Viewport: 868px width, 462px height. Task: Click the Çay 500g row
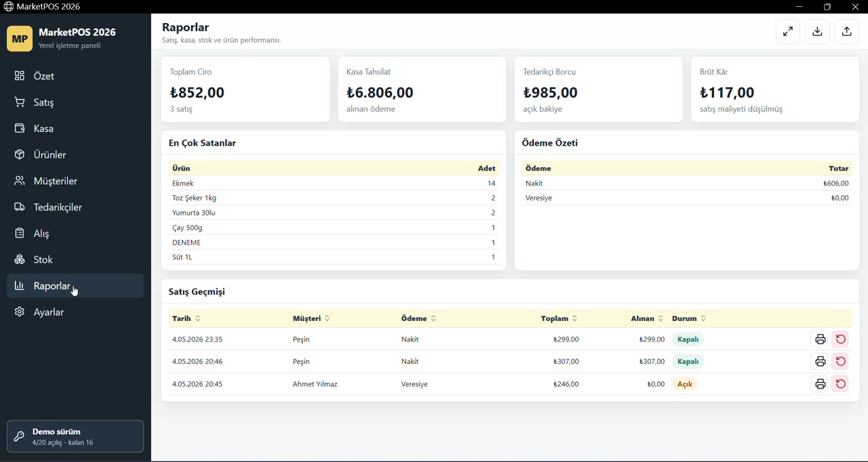tap(334, 228)
